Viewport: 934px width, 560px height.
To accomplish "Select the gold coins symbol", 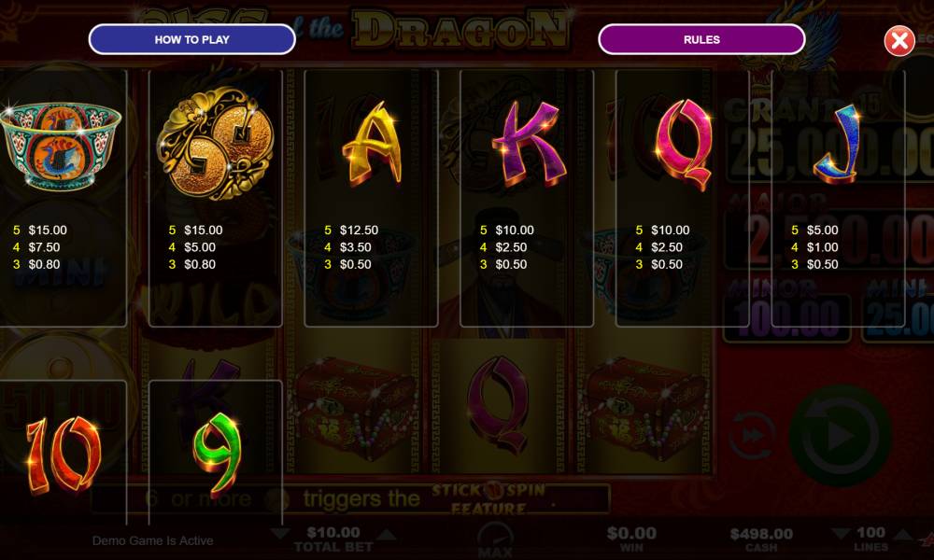I will pyautogui.click(x=215, y=144).
